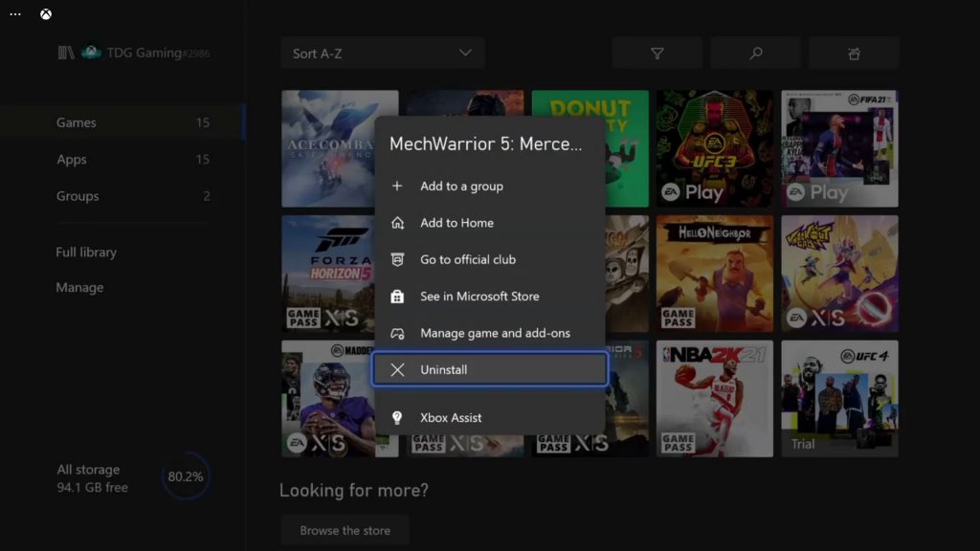980x551 pixels.
Task: Click the TDG Gaming profile avatar
Action: (91, 52)
